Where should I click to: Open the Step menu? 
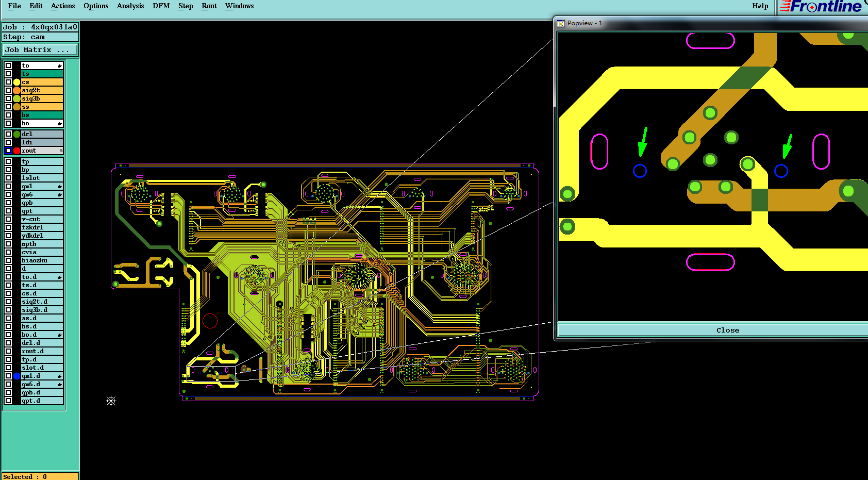pos(186,6)
